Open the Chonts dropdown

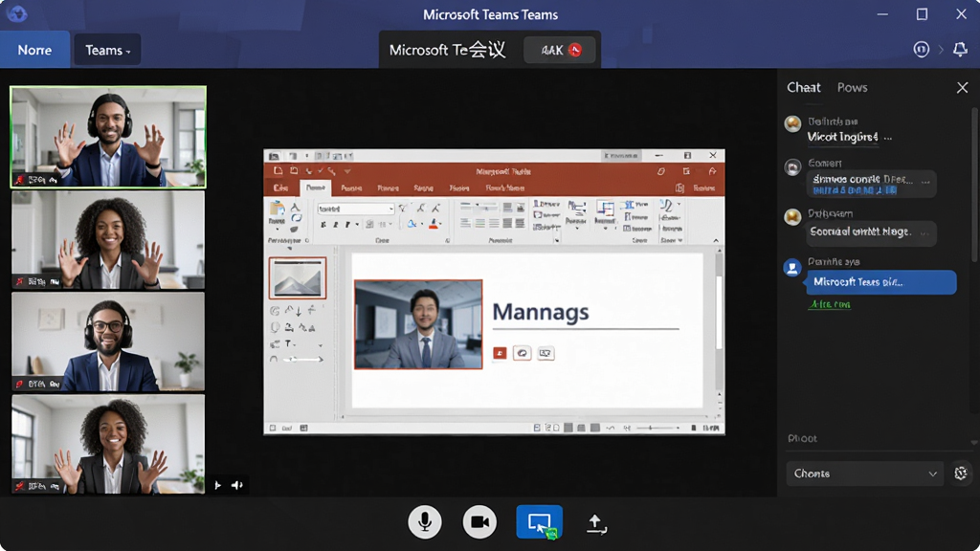pos(864,474)
